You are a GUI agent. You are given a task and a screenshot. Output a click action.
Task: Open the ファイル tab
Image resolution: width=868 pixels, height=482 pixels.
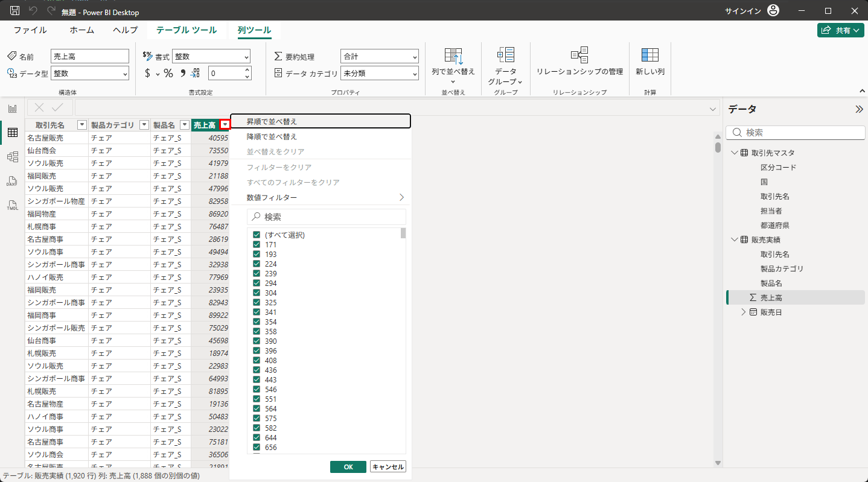[x=30, y=30]
